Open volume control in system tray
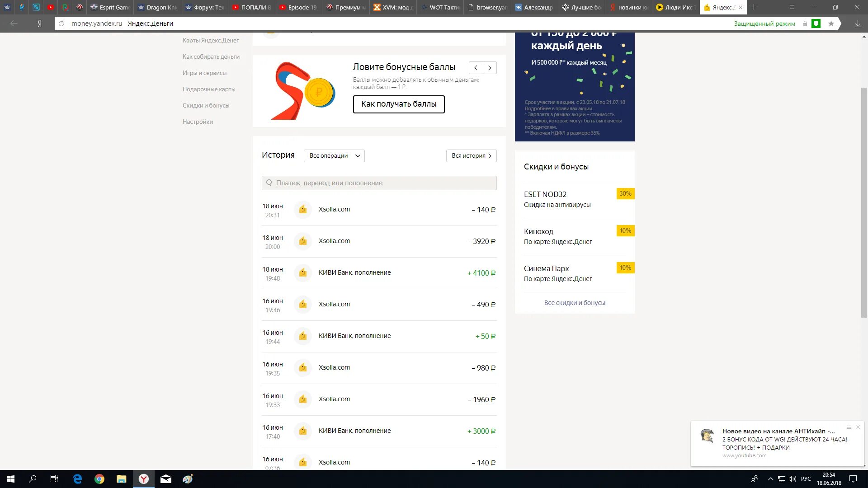The height and width of the screenshot is (488, 868). click(x=792, y=479)
